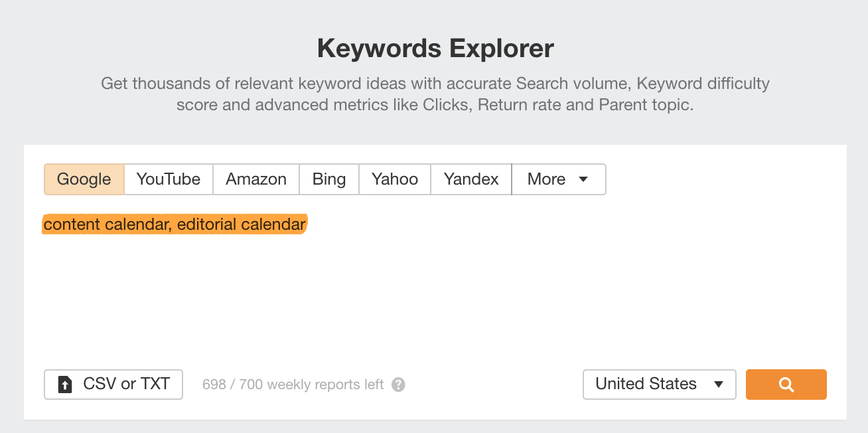Click the question mark help icon
The height and width of the screenshot is (433, 868).
tap(398, 385)
